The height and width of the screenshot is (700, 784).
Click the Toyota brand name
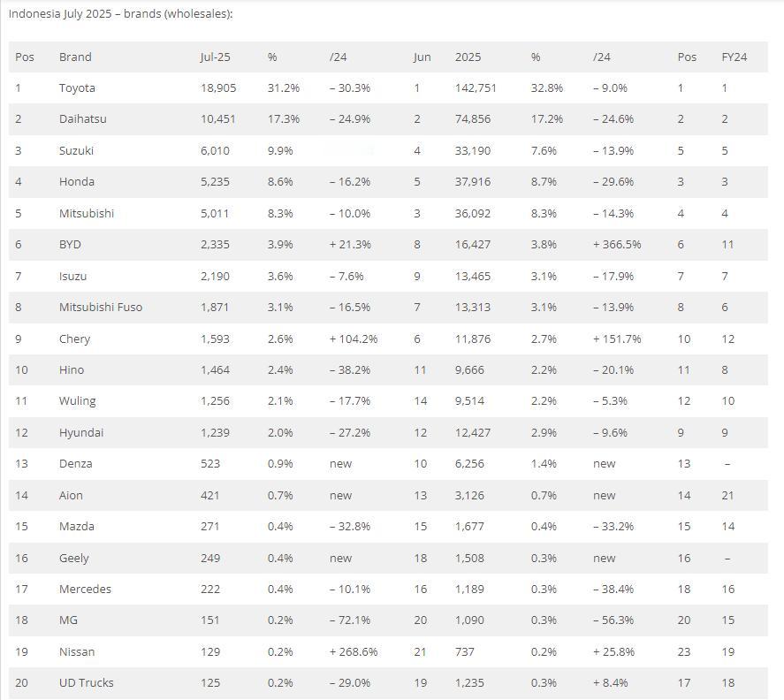77,88
